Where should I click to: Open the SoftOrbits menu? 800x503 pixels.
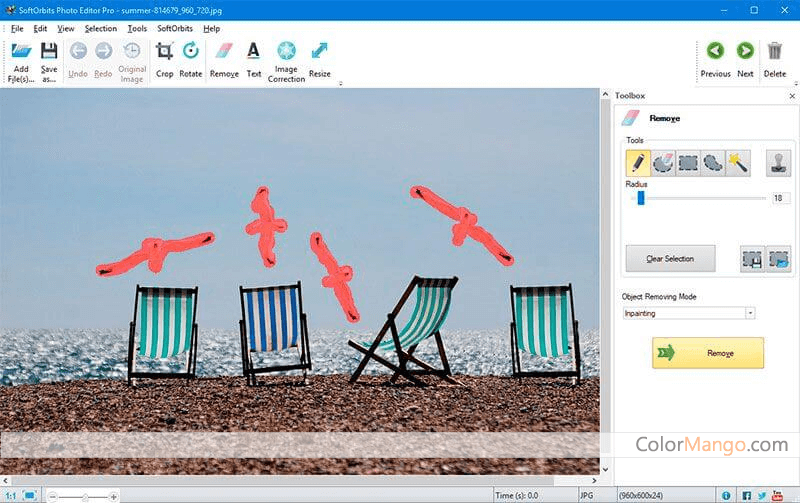click(x=175, y=28)
